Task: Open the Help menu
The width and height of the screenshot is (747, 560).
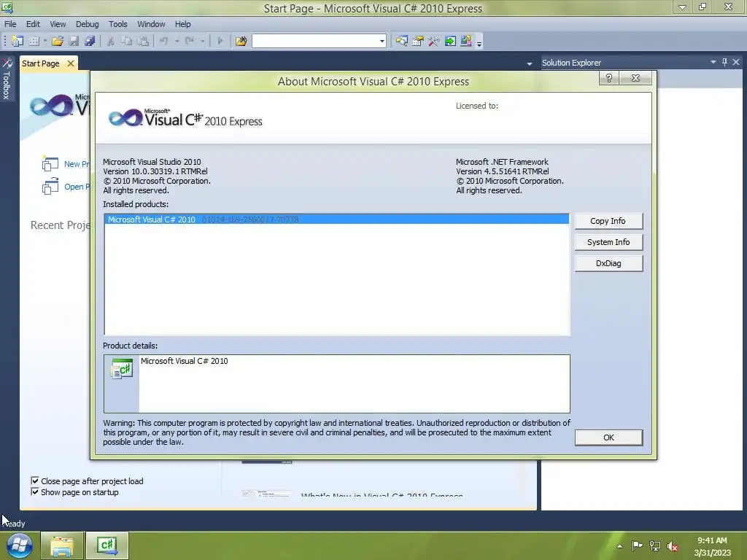Action: (x=182, y=24)
